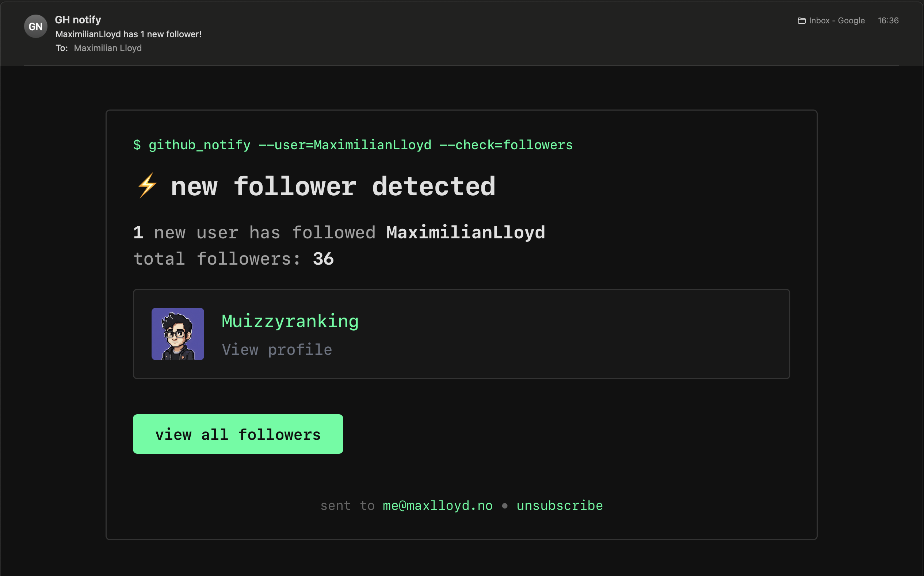Screen dimensions: 924x576
Task: Click the 16:36 message timestamp
Action: pos(888,20)
